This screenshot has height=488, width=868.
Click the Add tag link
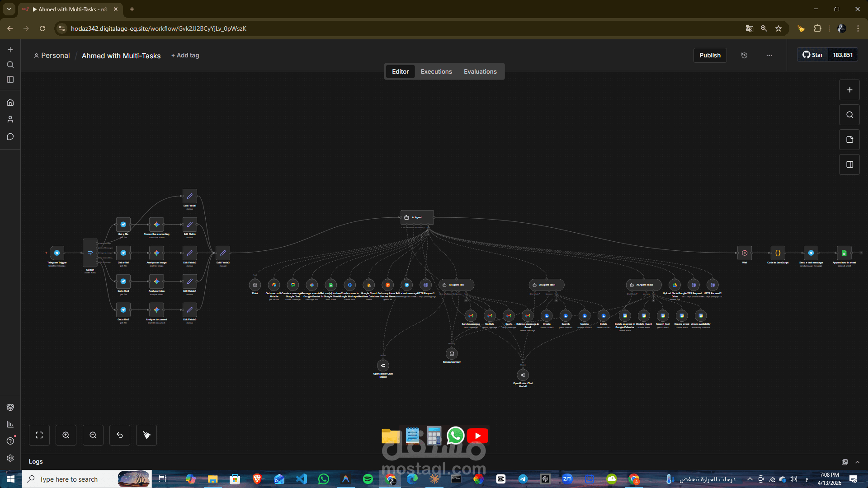pyautogui.click(x=185, y=55)
